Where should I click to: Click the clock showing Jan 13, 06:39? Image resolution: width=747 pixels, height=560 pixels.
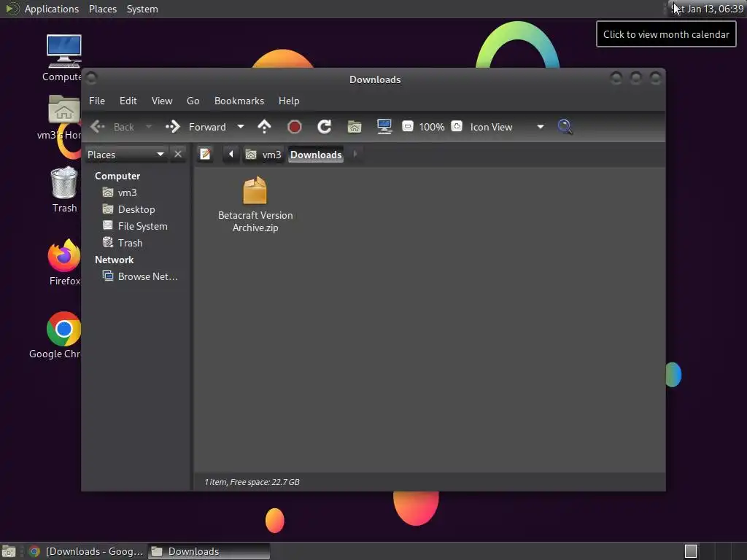[707, 9]
